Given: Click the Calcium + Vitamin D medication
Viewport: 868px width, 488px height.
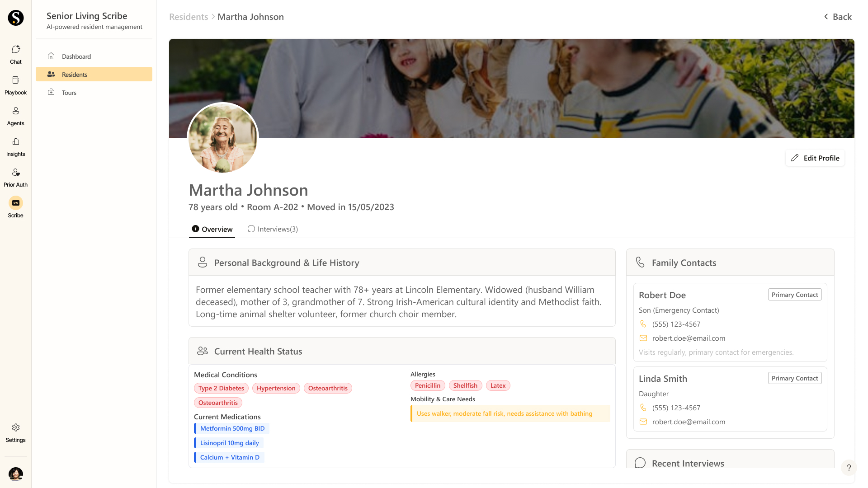Looking at the screenshot, I should click(229, 457).
